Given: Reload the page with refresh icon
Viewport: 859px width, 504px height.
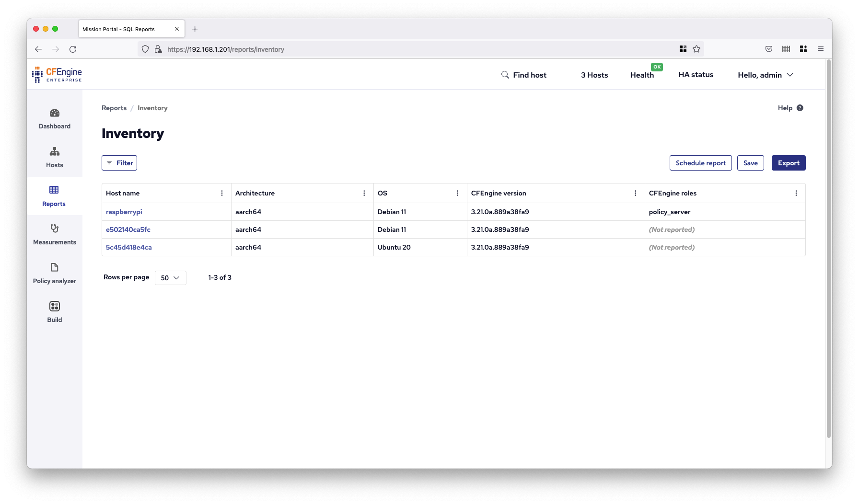Looking at the screenshot, I should click(73, 49).
